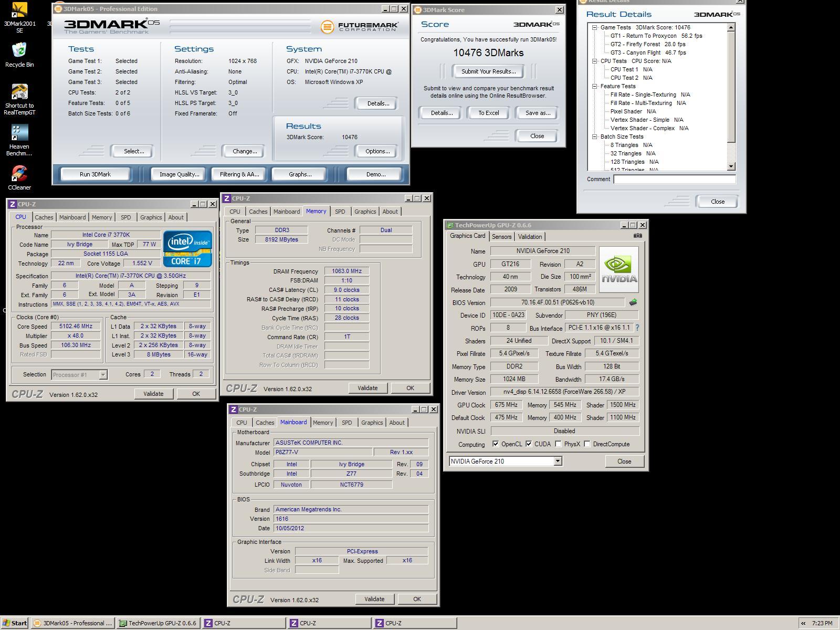840x630 pixels.
Task: Switch to 3DMark05 Professional taskbar item
Action: click(x=73, y=623)
